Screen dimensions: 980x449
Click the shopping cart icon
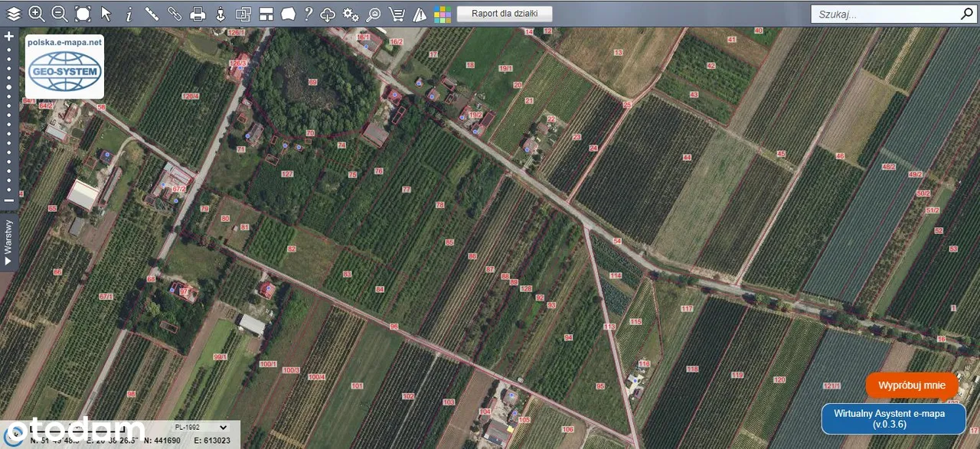[x=397, y=14]
